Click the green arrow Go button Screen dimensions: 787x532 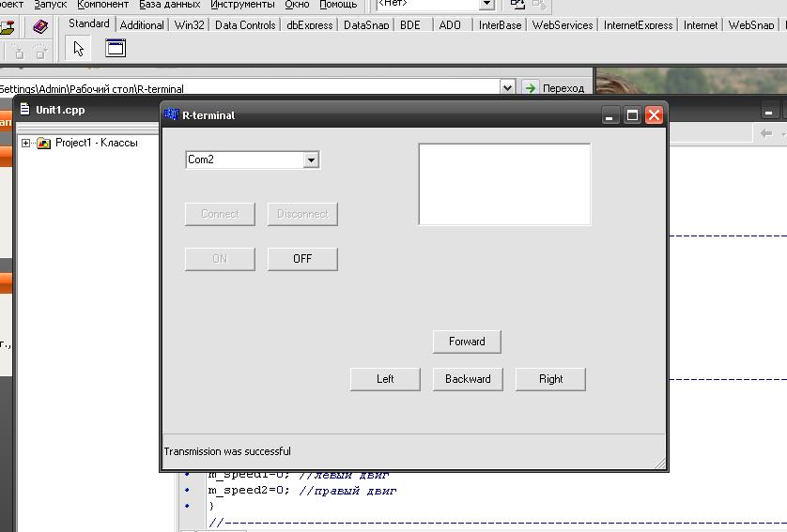[531, 88]
